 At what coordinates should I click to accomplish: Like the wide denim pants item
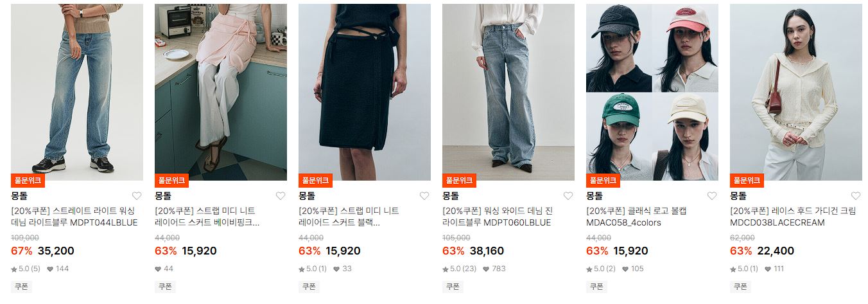point(568,196)
